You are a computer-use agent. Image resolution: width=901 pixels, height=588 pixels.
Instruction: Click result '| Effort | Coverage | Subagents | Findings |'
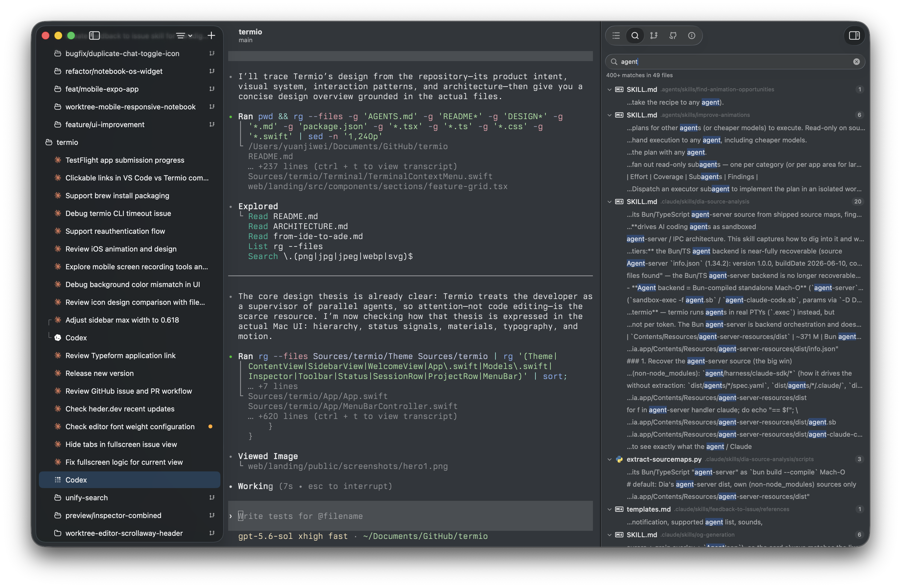pos(692,177)
